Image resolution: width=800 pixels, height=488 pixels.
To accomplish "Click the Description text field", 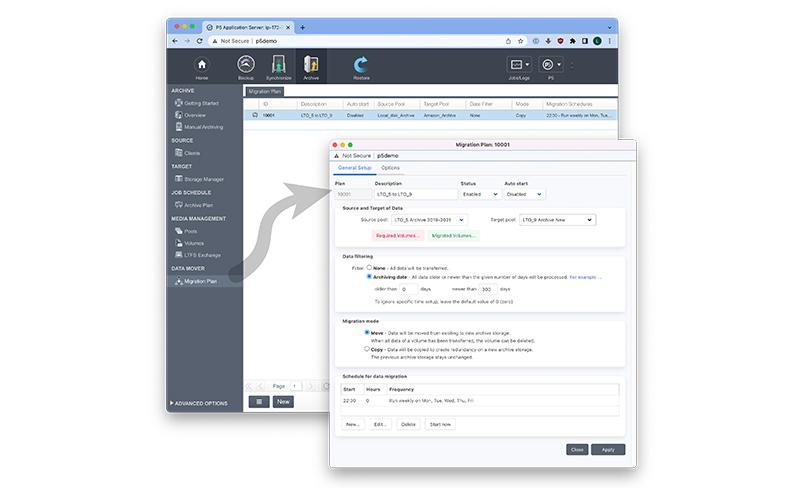I will pyautogui.click(x=414, y=194).
